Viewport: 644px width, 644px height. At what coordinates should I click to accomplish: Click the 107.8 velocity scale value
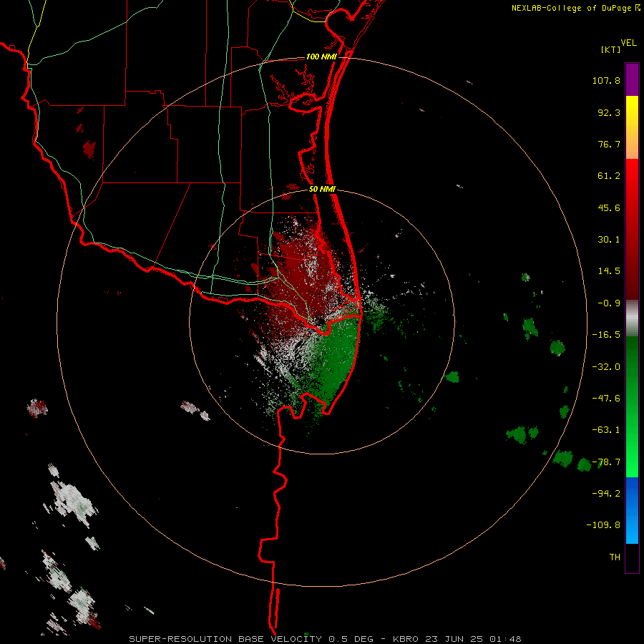[606, 80]
